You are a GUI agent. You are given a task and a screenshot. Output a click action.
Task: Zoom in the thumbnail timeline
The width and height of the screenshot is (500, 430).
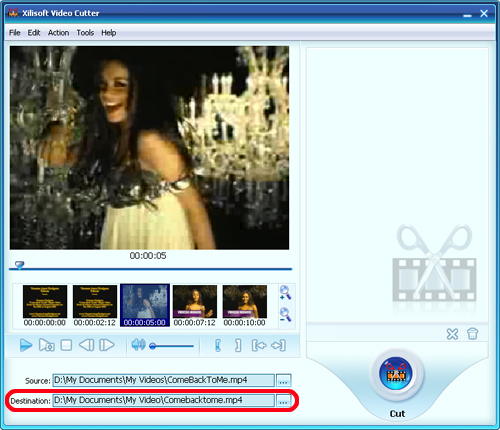(285, 293)
